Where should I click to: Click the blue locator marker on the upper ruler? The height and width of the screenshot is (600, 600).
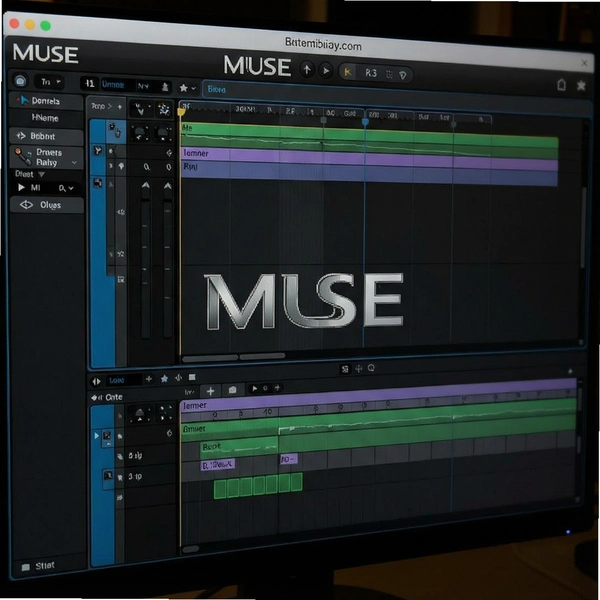point(365,122)
